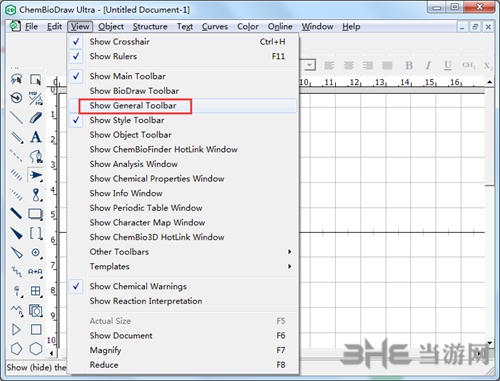Enable Show General Toolbar
The width and height of the screenshot is (500, 381).
click(x=182, y=106)
